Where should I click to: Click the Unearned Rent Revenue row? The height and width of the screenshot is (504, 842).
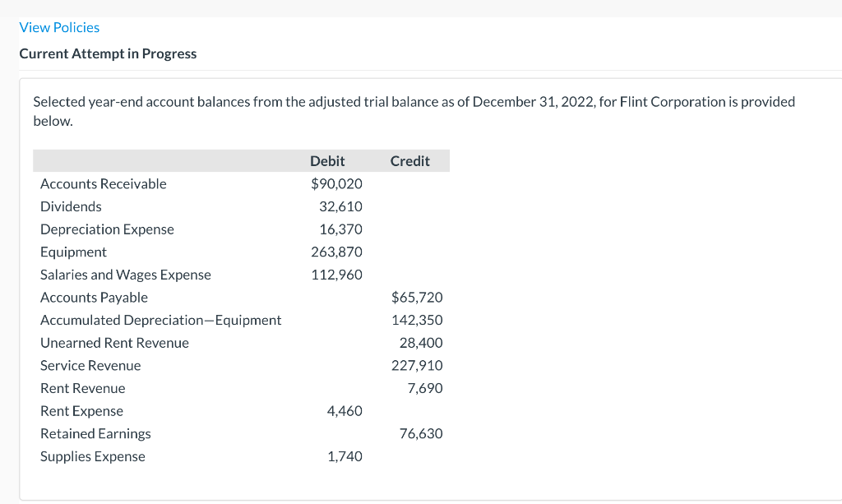coord(114,343)
